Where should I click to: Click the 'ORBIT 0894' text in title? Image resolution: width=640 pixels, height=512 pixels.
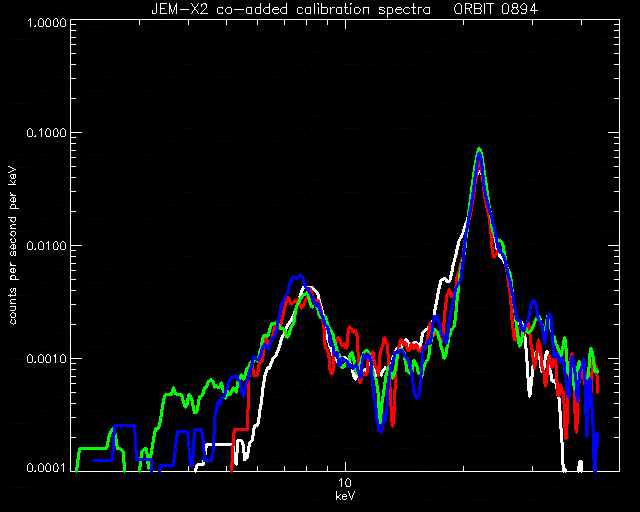coord(496,9)
